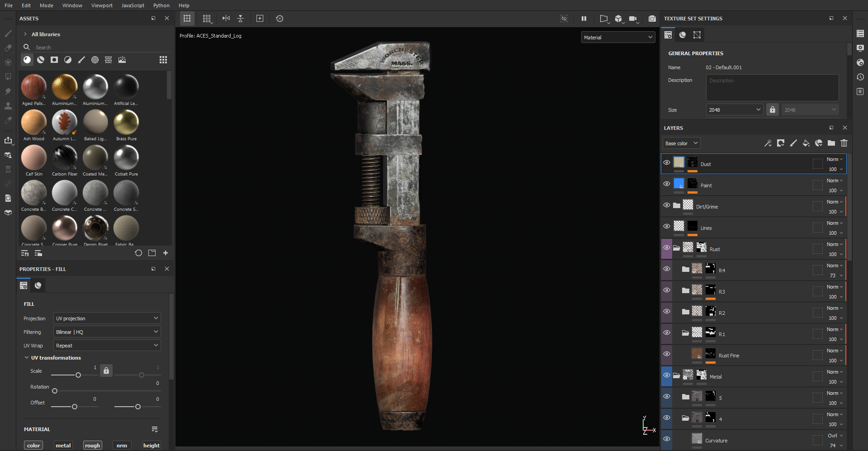
Task: Adjust the UV Scale slider handle
Action: pos(78,375)
